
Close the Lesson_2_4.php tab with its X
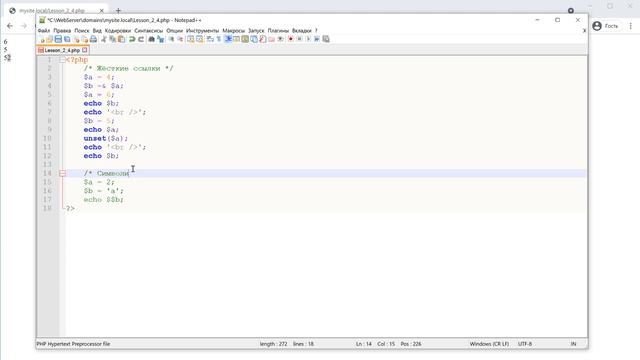tap(84, 50)
